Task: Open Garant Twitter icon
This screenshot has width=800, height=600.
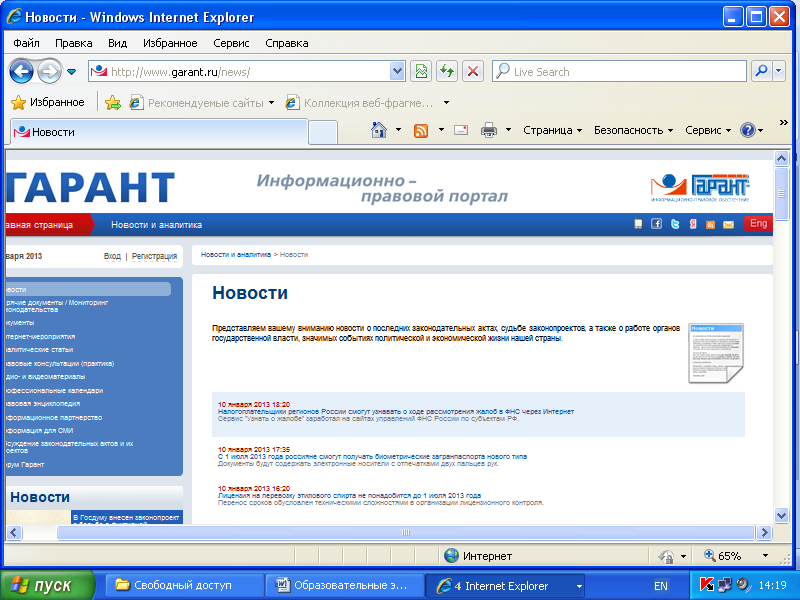Action: click(x=675, y=224)
